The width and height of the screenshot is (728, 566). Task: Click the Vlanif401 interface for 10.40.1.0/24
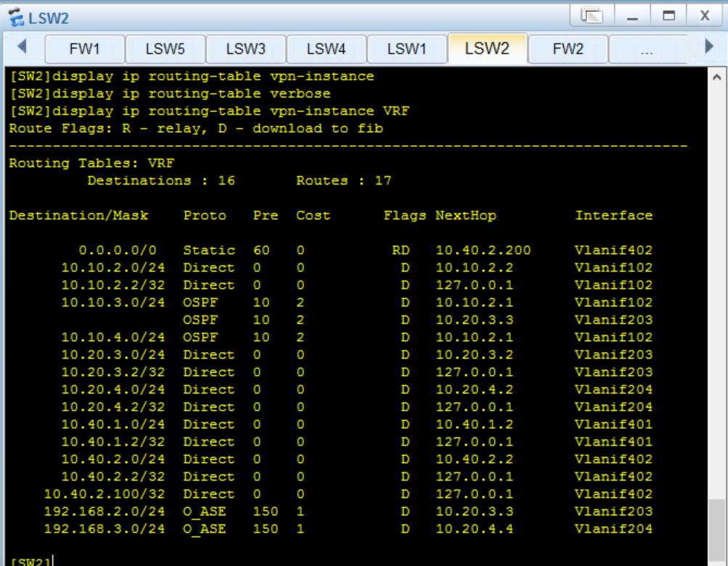(x=614, y=424)
